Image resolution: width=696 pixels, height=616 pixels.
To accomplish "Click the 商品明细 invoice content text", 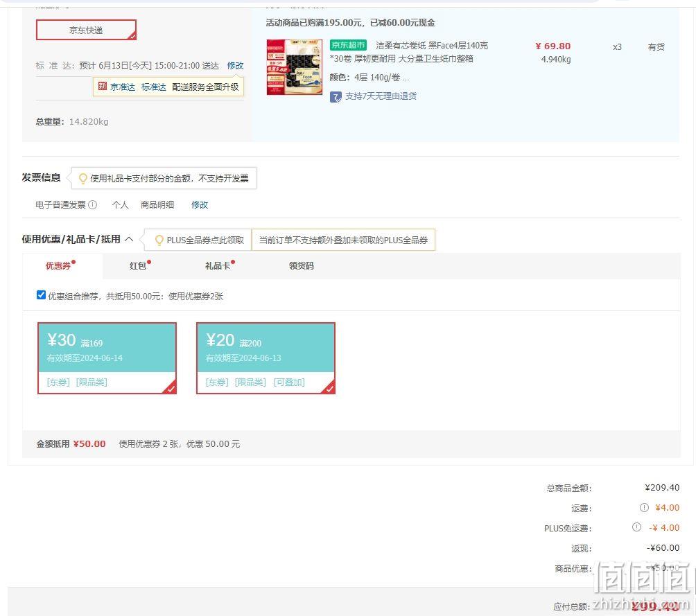I will point(157,204).
